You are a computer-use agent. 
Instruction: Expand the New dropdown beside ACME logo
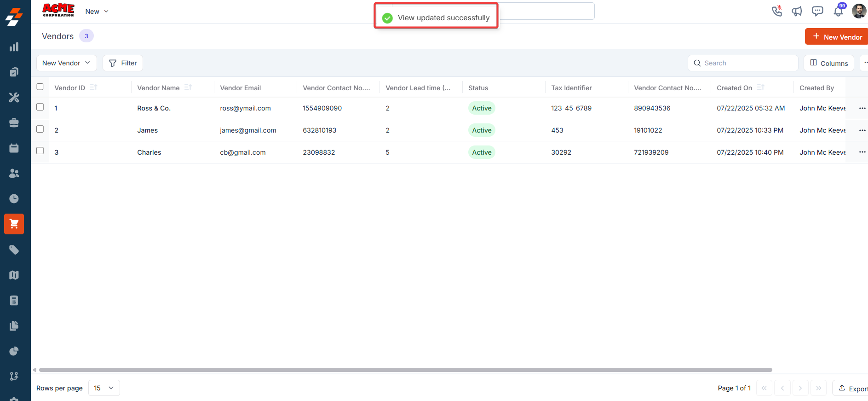(x=97, y=12)
